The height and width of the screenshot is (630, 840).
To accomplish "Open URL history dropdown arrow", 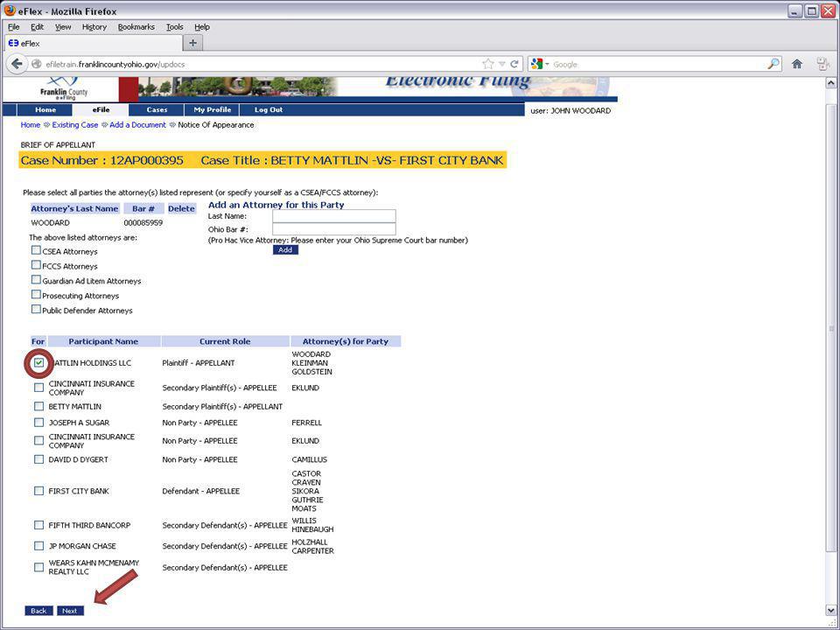I will coord(502,64).
